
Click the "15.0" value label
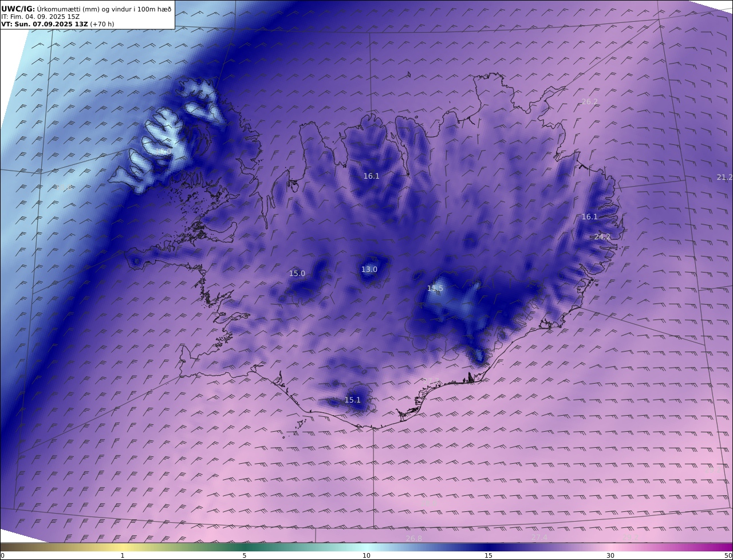297,273
